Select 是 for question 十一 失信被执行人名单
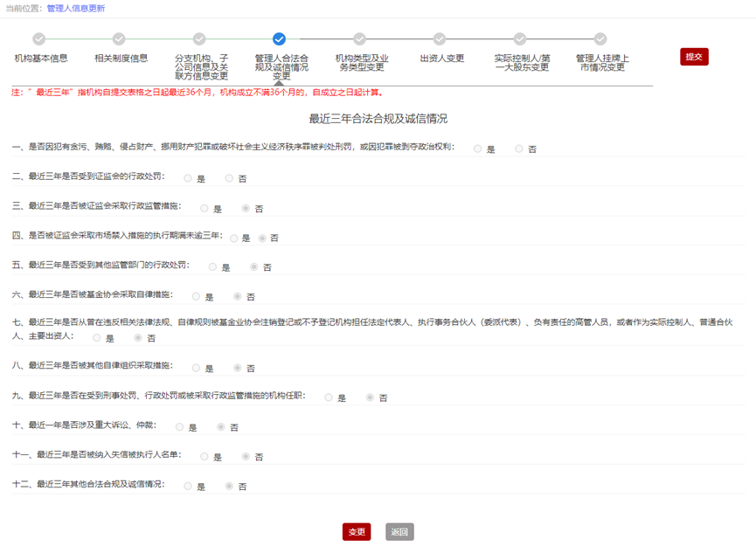The image size is (756, 546). click(x=205, y=456)
